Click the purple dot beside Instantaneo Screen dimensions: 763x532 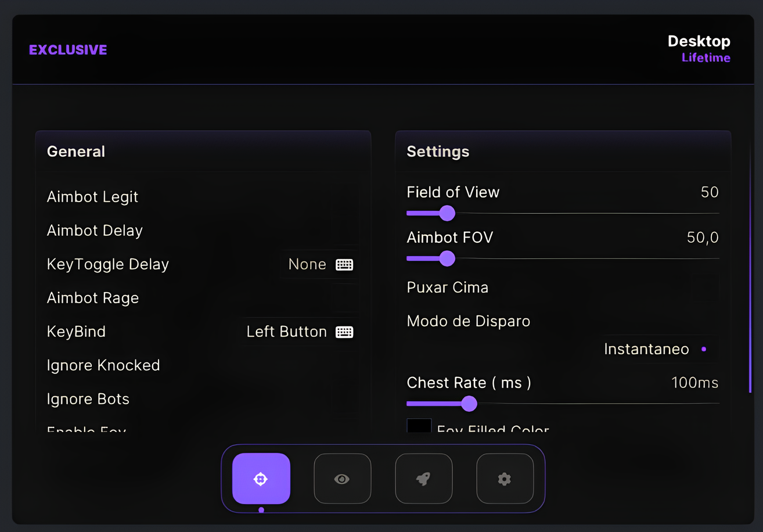pyautogui.click(x=704, y=349)
